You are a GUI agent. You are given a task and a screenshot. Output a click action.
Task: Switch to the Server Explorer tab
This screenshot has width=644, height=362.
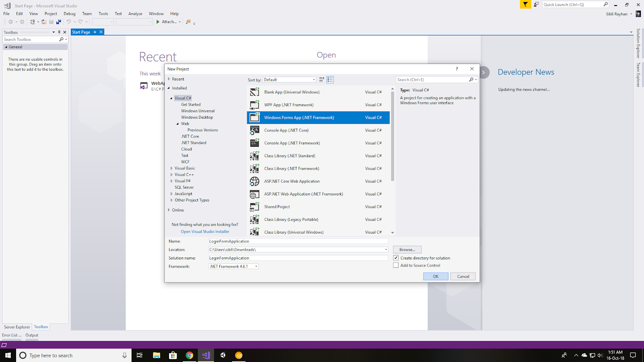click(17, 327)
